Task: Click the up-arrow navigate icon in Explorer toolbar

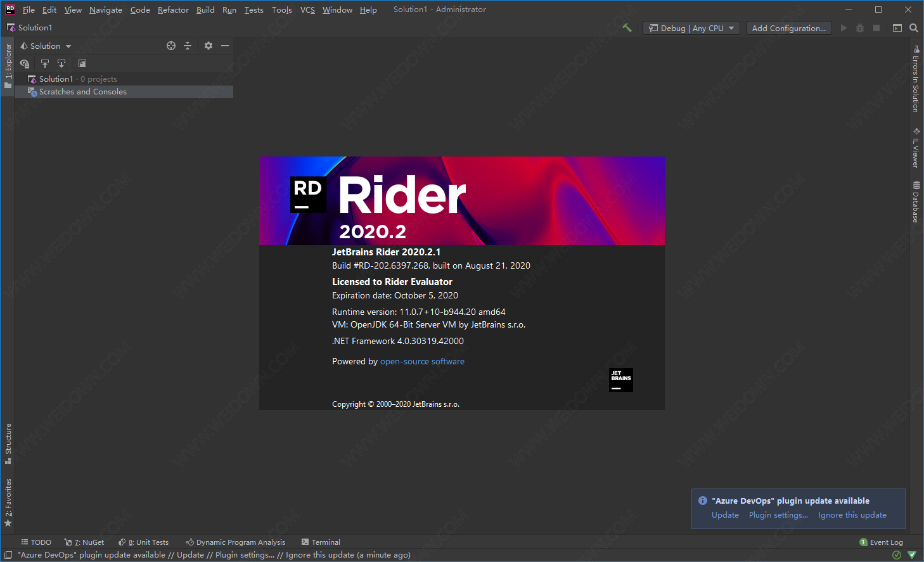Action: (45, 63)
